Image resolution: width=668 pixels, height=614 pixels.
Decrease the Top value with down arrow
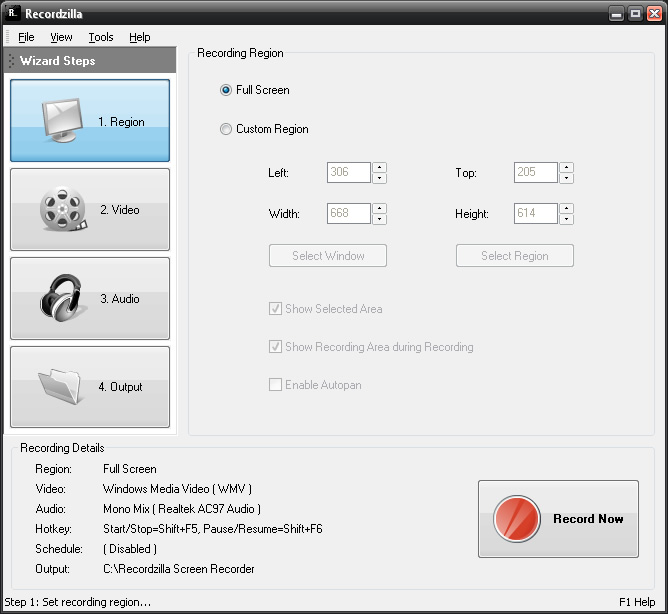(566, 179)
